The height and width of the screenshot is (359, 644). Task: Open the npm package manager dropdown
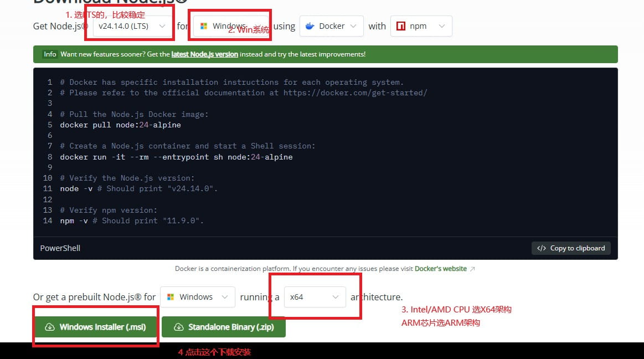421,26
